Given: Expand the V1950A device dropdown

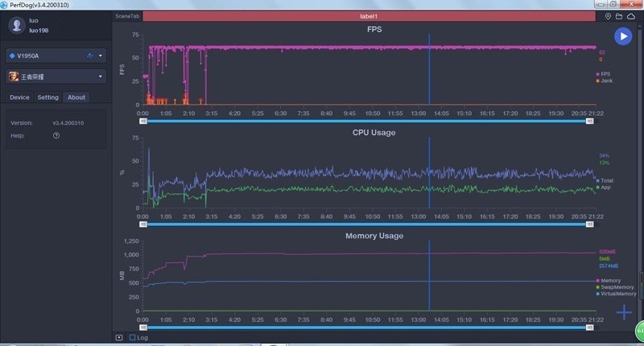Looking at the screenshot, I should (100, 56).
